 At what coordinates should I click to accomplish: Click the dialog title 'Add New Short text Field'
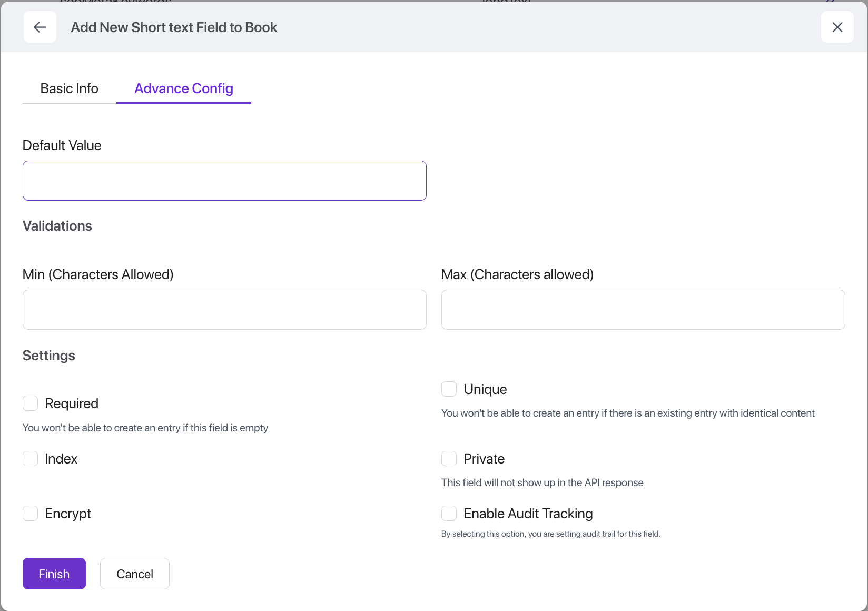pos(174,27)
